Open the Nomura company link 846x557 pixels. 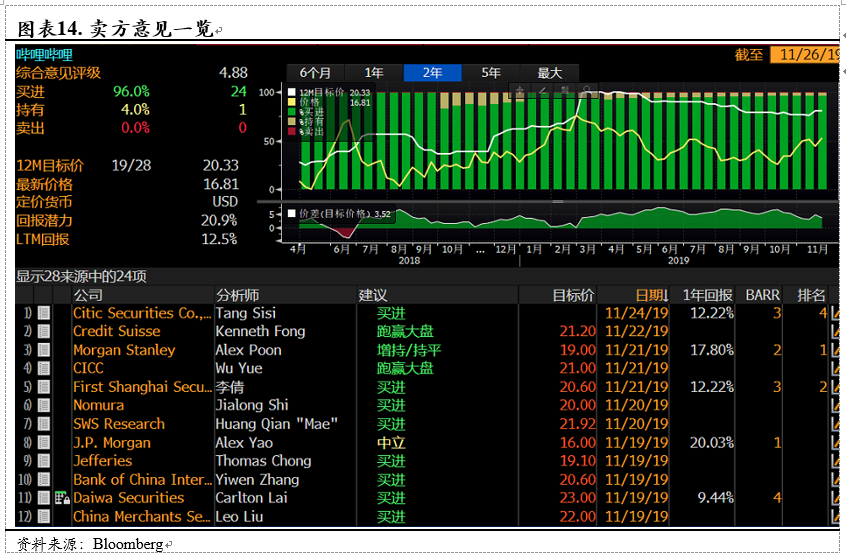click(98, 405)
